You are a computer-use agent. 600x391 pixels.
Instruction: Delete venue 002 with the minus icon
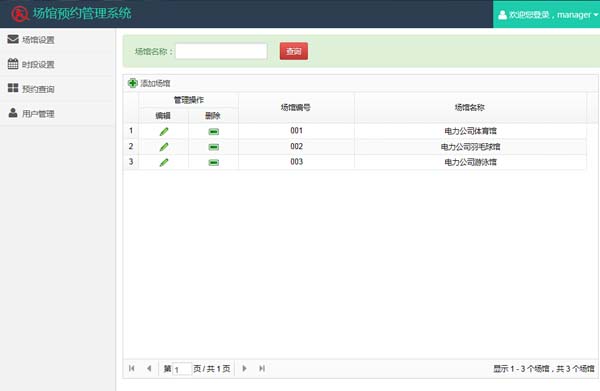tap(214, 147)
